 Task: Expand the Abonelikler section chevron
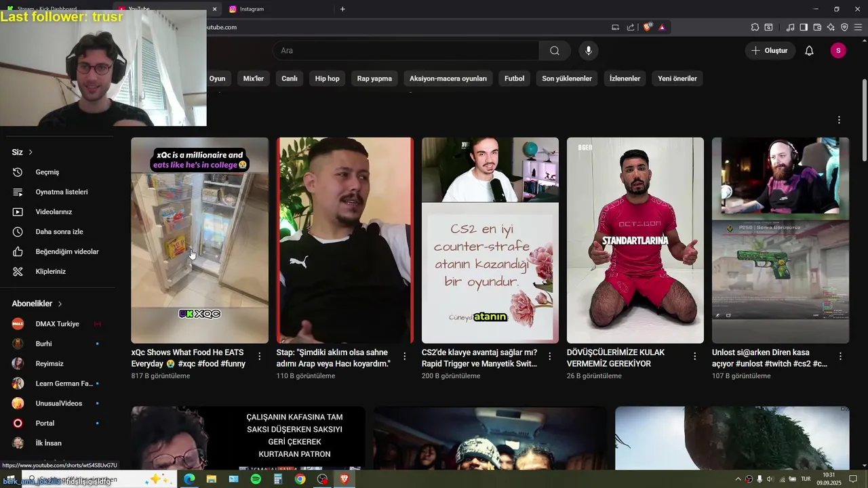pyautogui.click(x=60, y=304)
